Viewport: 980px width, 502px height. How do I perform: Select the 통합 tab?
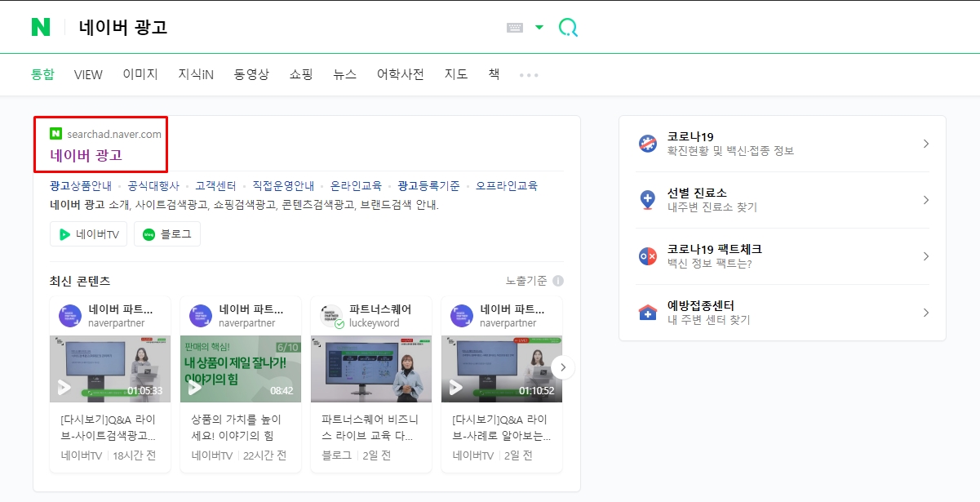tap(42, 74)
